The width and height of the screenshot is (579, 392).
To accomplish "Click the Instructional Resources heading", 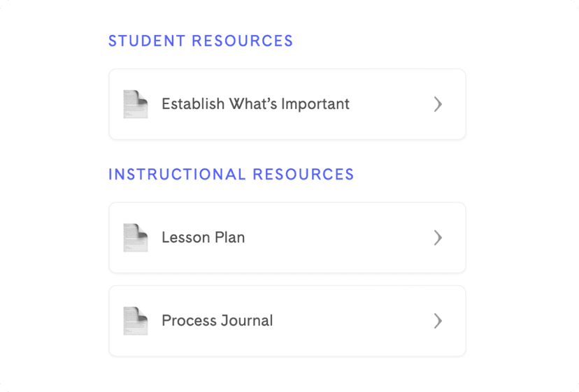I will pos(231,174).
